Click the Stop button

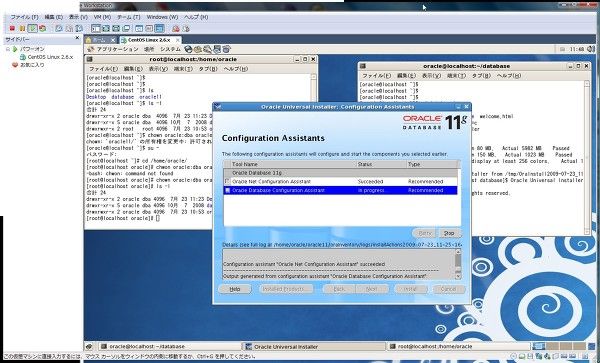pyautogui.click(x=449, y=233)
